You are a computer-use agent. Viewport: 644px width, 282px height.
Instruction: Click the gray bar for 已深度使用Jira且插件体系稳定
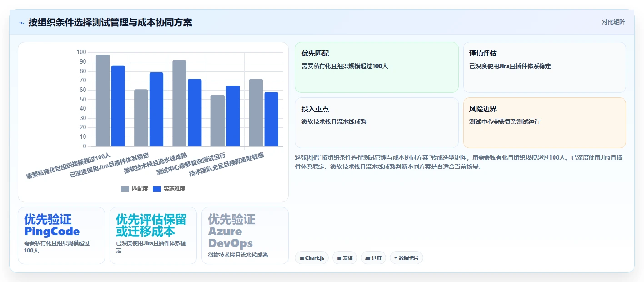click(141, 118)
